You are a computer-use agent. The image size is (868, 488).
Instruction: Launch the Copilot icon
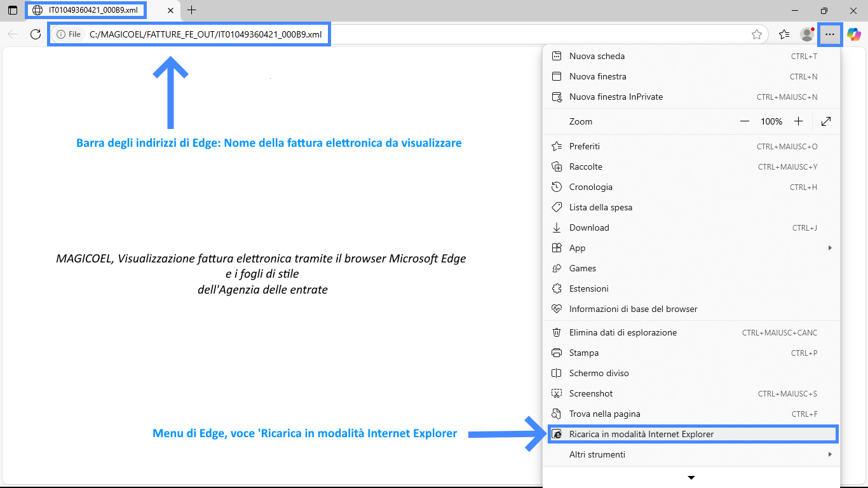click(x=853, y=34)
